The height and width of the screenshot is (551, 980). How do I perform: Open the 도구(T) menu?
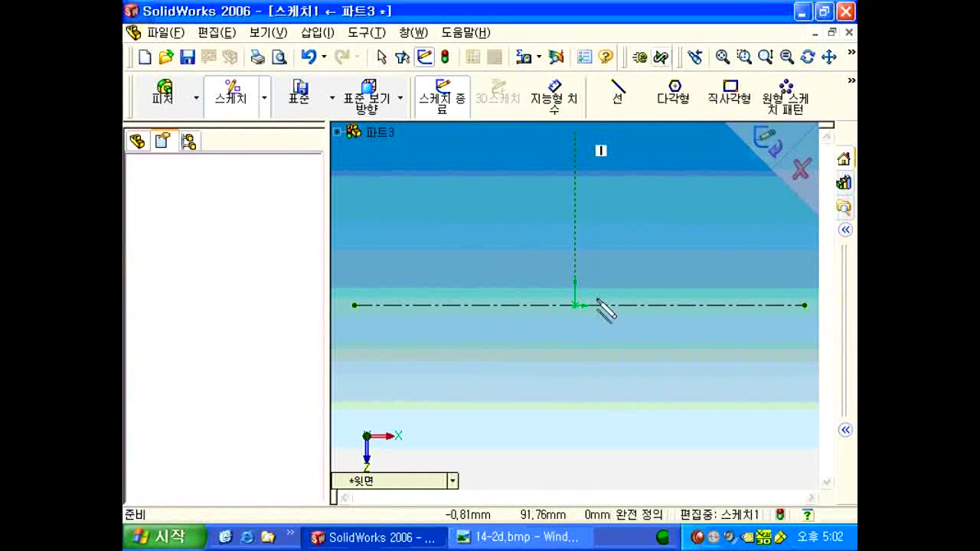(367, 32)
